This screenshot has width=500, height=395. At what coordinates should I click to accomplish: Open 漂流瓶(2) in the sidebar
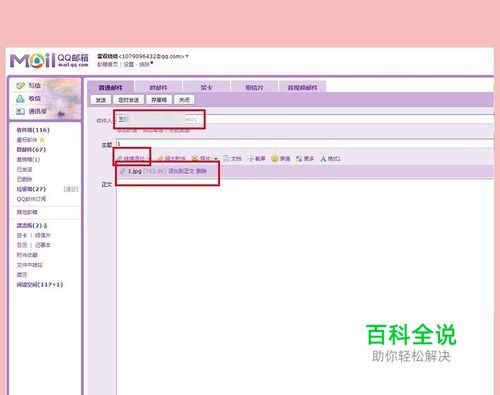[x=30, y=226]
